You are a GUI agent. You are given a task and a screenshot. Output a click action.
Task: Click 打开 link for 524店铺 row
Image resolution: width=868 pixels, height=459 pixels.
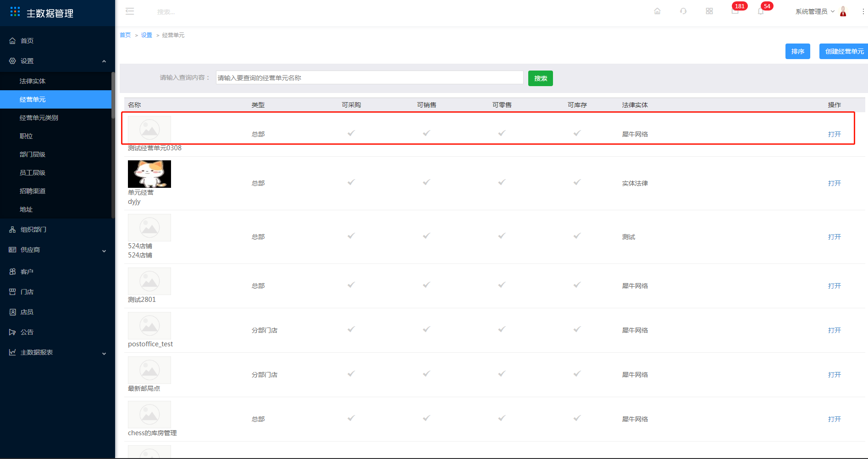[835, 237]
